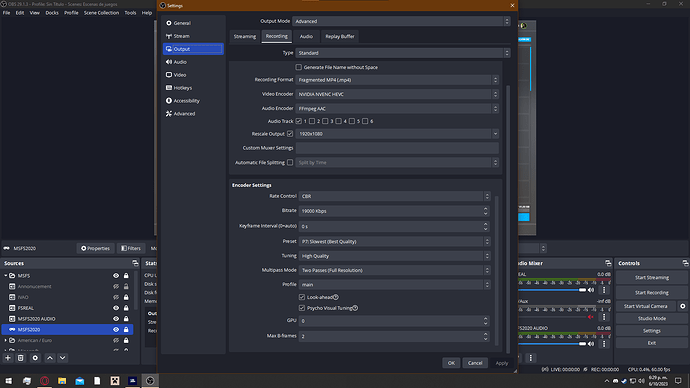Open the Rate Control CBR dropdown

click(394, 196)
